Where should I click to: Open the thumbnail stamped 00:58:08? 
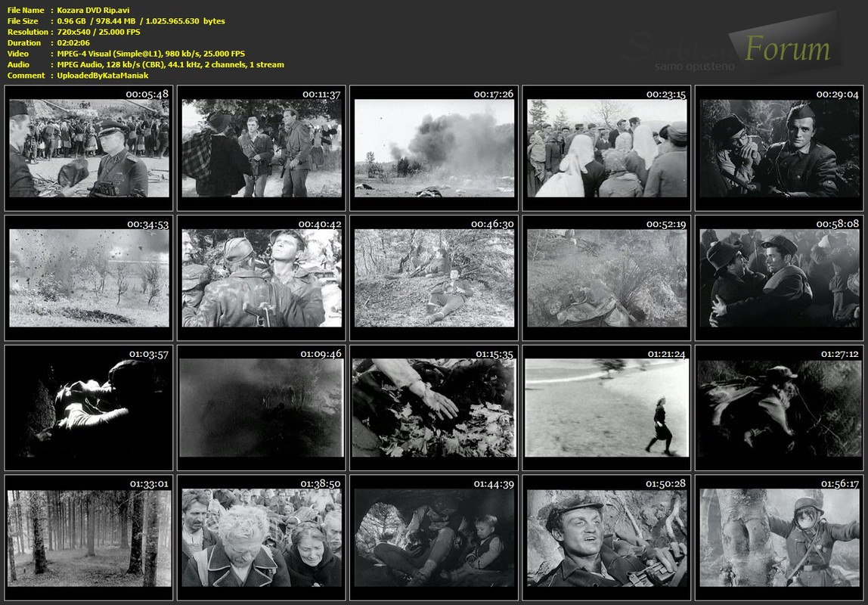click(780, 278)
